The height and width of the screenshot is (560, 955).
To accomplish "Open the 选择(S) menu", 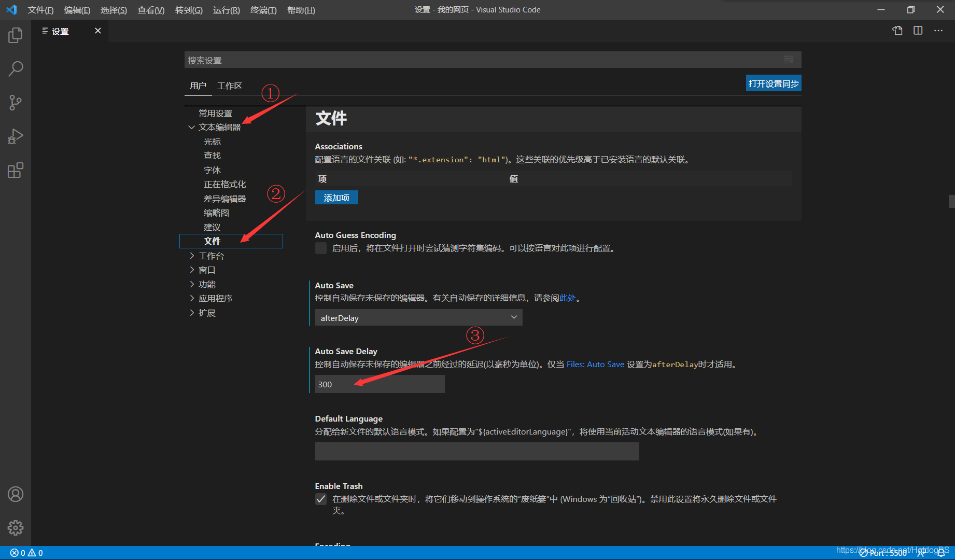I will (x=114, y=10).
